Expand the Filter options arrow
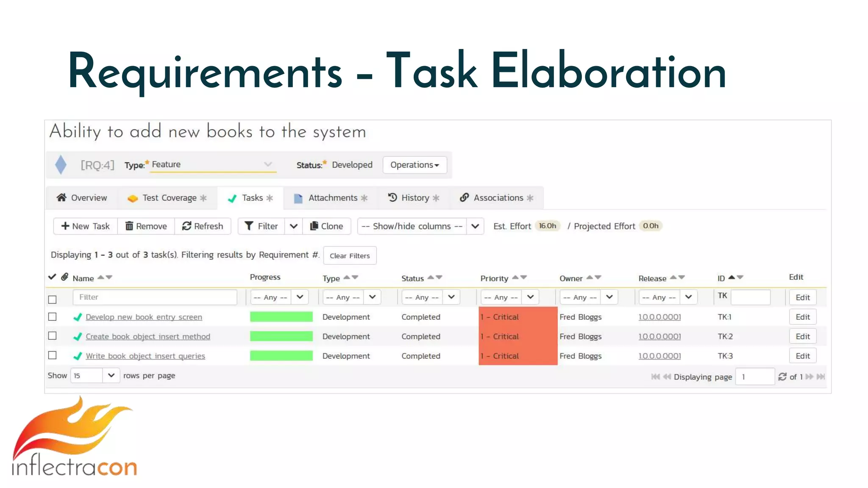 click(x=293, y=226)
